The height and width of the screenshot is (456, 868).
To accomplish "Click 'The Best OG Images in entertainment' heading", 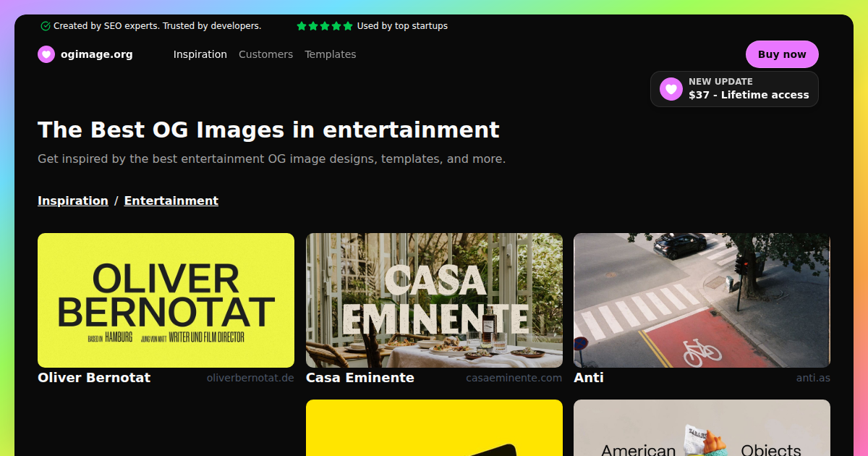I will coord(268,130).
